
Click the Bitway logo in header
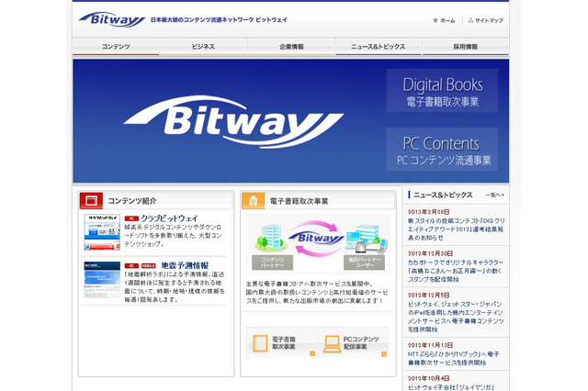pos(112,19)
